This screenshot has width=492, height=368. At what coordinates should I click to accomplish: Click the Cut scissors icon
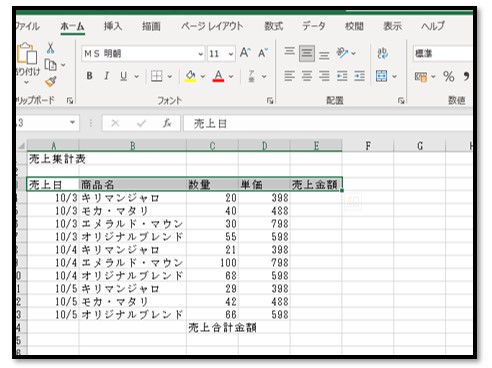pyautogui.click(x=50, y=48)
